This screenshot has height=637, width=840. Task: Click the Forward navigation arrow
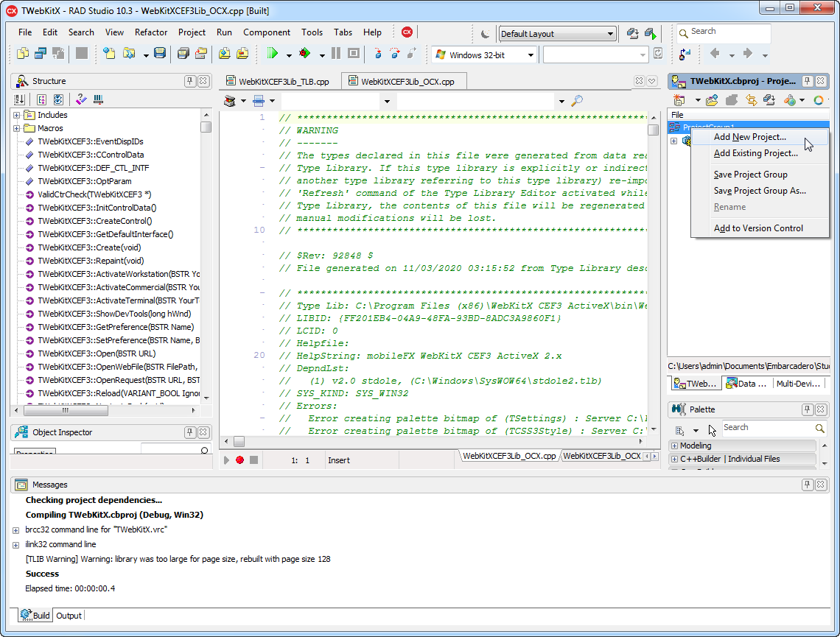click(748, 54)
